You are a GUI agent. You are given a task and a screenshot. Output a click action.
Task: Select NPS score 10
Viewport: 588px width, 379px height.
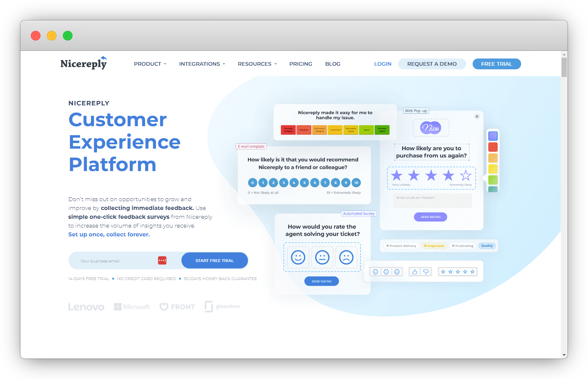click(x=356, y=183)
